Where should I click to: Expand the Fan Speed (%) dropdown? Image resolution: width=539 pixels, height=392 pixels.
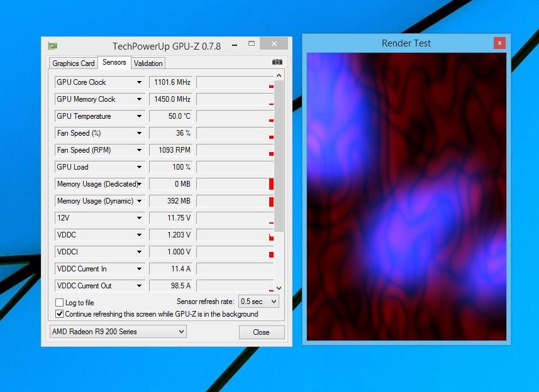[x=139, y=133]
